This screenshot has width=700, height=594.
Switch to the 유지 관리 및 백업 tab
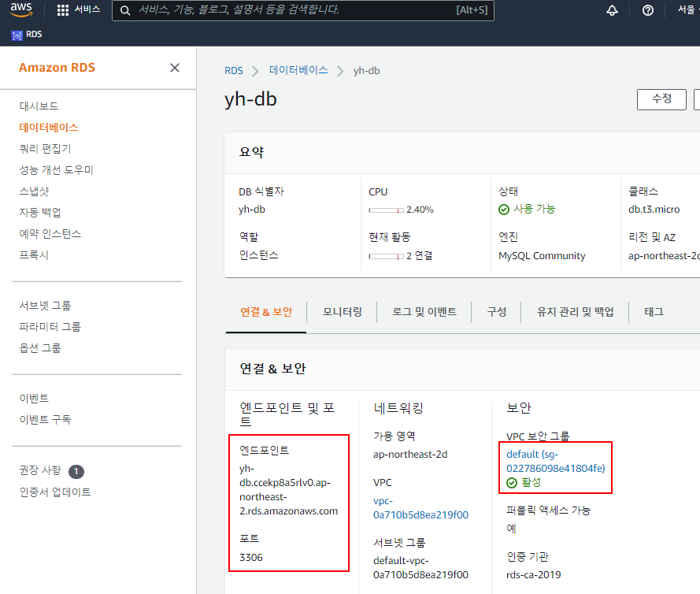575,312
